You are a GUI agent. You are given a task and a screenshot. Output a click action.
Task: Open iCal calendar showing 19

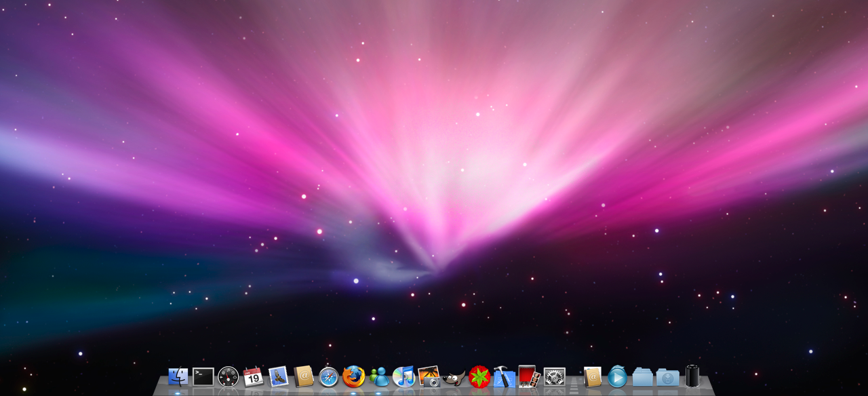click(x=253, y=376)
